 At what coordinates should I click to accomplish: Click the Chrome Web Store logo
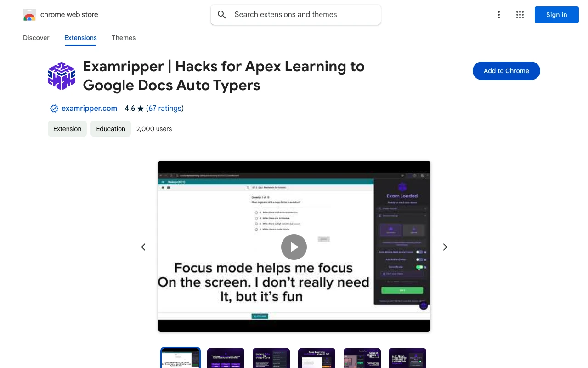click(x=29, y=15)
